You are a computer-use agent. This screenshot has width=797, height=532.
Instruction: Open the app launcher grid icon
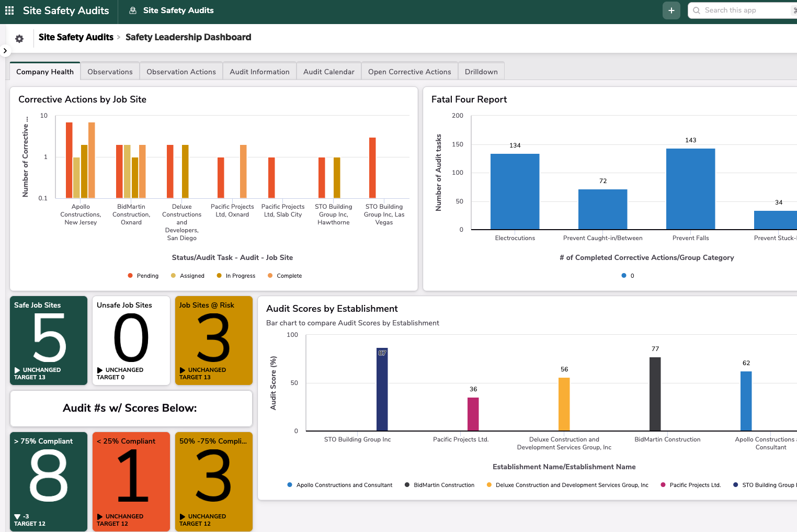(x=9, y=10)
